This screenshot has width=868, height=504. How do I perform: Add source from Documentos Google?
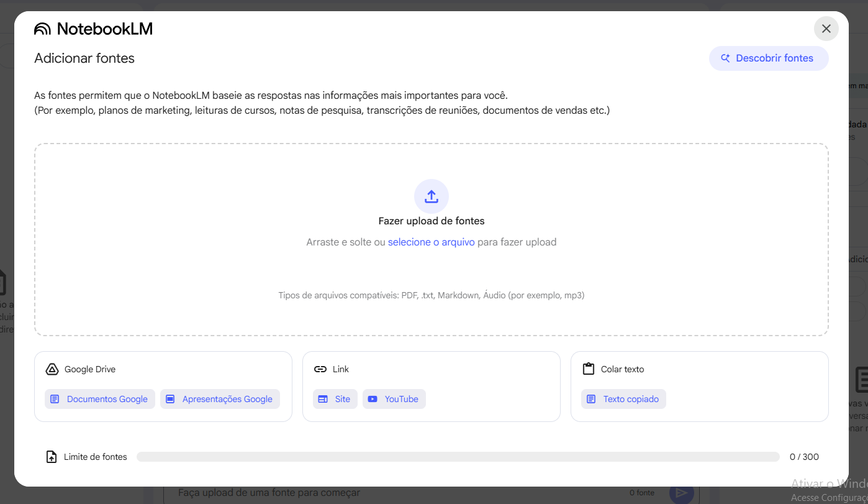pos(100,399)
